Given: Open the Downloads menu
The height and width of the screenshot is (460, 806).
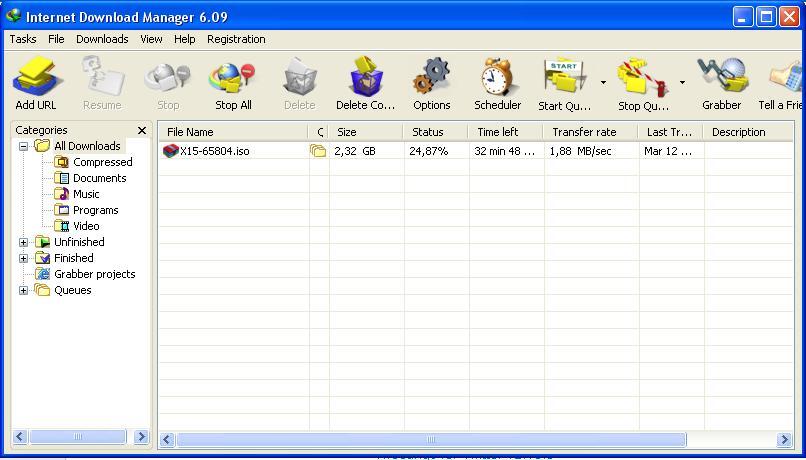Looking at the screenshot, I should coord(102,39).
